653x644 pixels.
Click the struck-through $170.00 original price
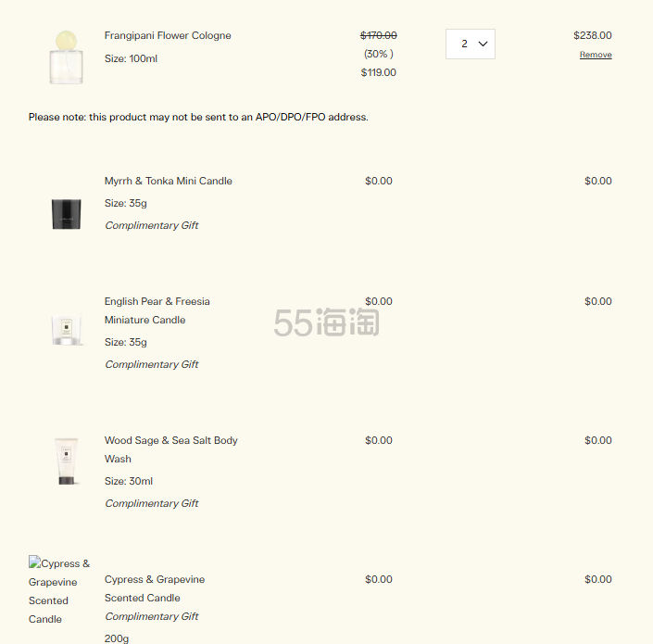[378, 35]
